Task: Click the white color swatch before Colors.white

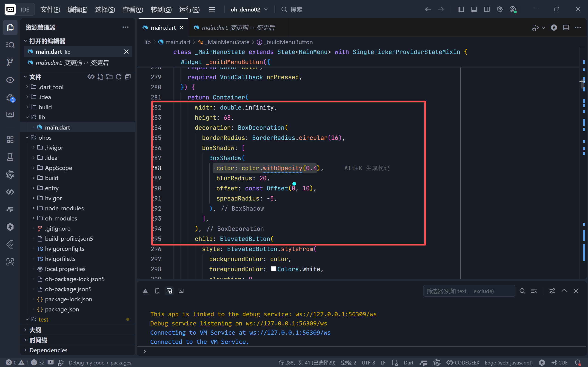Action: (274, 269)
